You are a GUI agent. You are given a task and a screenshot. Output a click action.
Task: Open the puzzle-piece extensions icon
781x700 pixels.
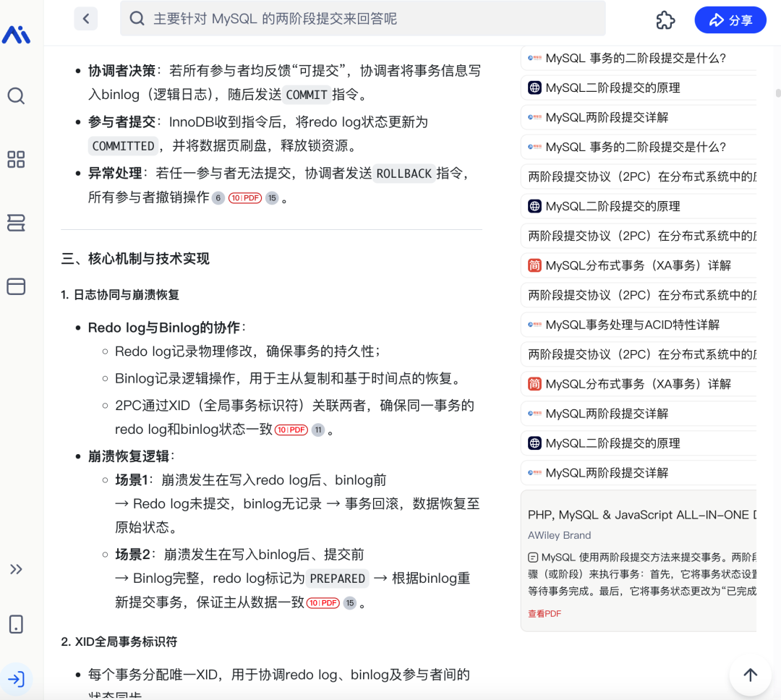coord(665,20)
